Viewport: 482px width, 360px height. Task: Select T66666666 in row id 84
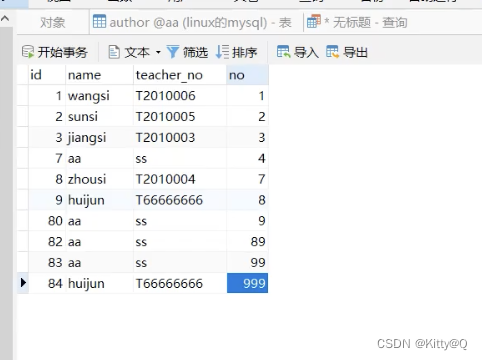(x=180, y=283)
